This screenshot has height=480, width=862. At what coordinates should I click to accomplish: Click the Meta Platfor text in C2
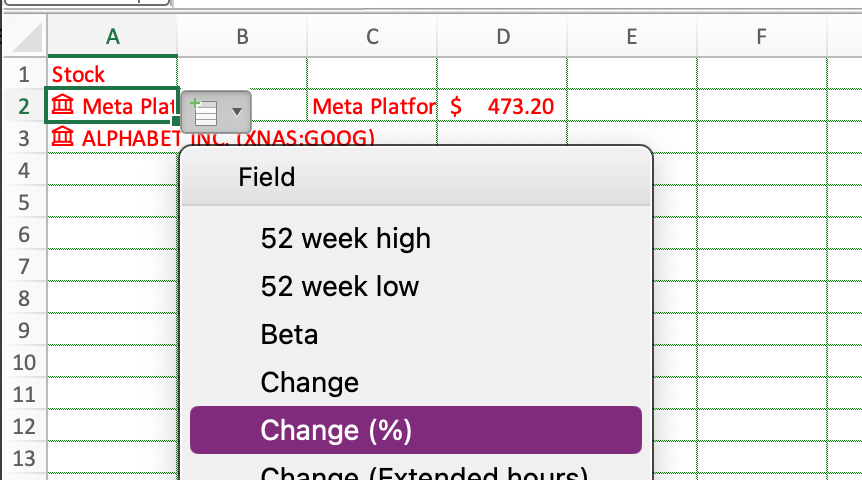[x=372, y=106]
